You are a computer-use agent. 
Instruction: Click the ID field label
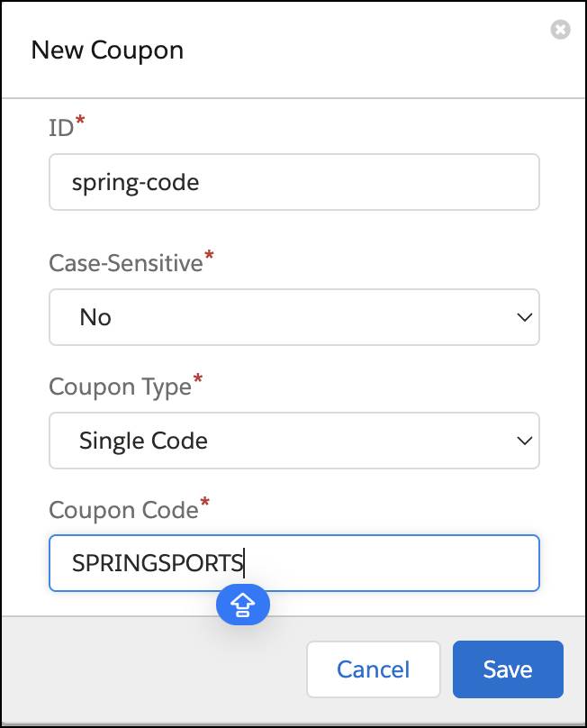[x=60, y=129]
